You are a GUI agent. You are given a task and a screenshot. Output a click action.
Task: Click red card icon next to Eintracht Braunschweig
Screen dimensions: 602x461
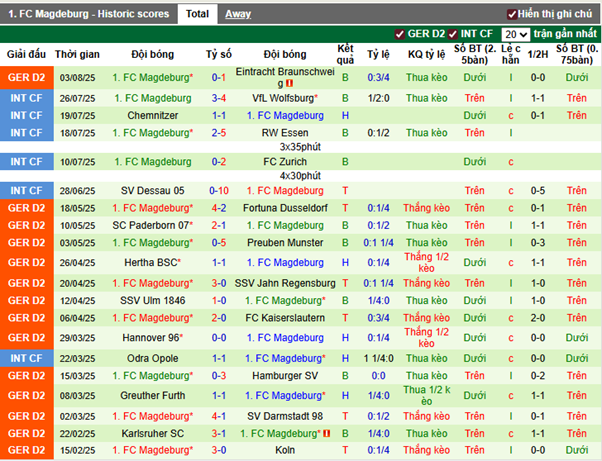pos(289,83)
